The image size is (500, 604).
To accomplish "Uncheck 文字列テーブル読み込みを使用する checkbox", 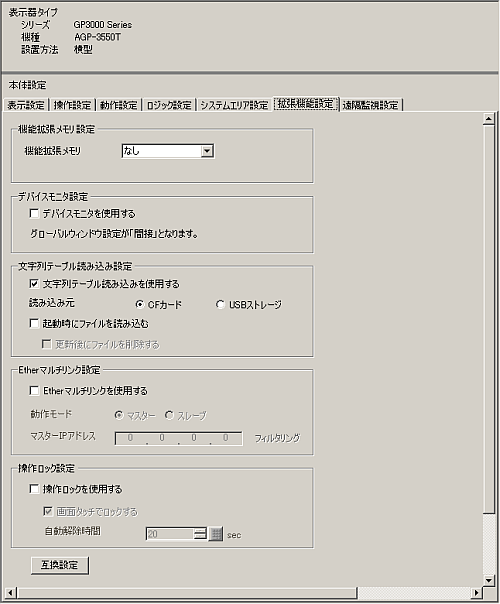I will pos(34,284).
